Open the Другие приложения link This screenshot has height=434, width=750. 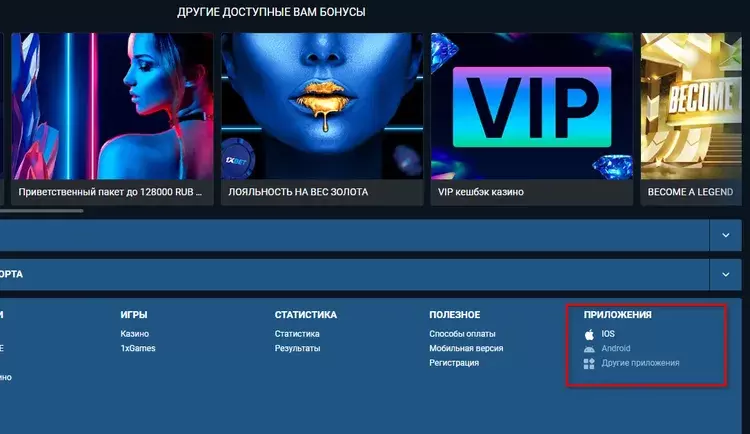click(x=640, y=363)
